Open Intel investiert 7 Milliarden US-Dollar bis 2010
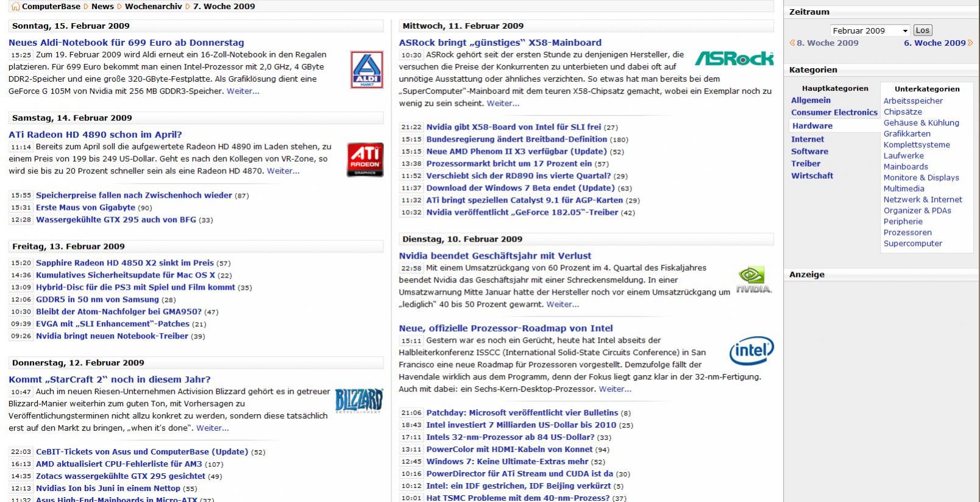Viewport: 980px width, 502px height. click(x=521, y=425)
